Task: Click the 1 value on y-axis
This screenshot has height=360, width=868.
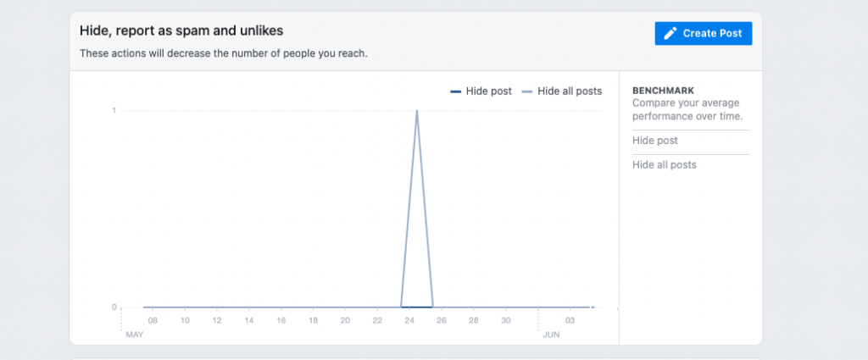Action: pyautogui.click(x=114, y=111)
